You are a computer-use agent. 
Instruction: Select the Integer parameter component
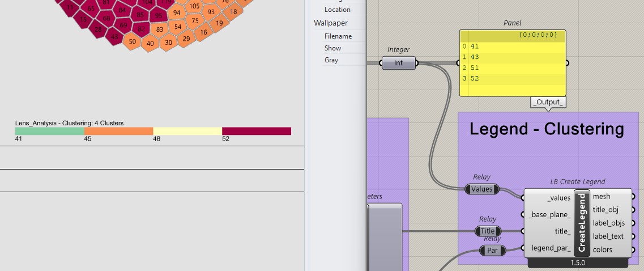coord(398,63)
